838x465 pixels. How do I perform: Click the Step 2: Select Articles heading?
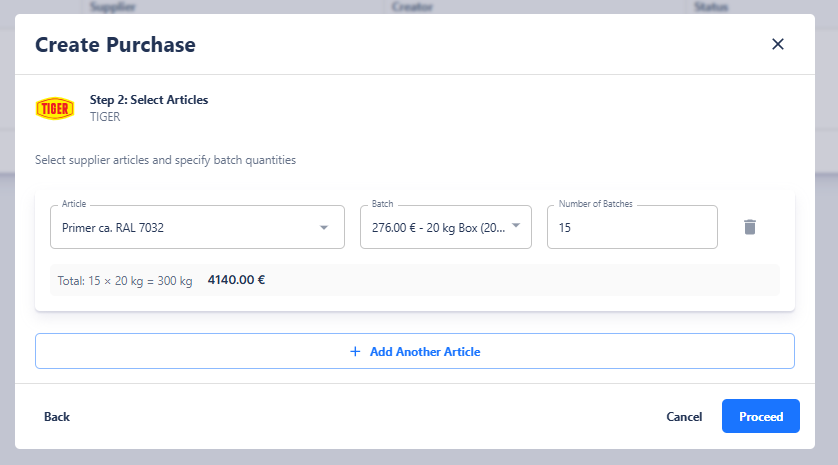point(149,100)
